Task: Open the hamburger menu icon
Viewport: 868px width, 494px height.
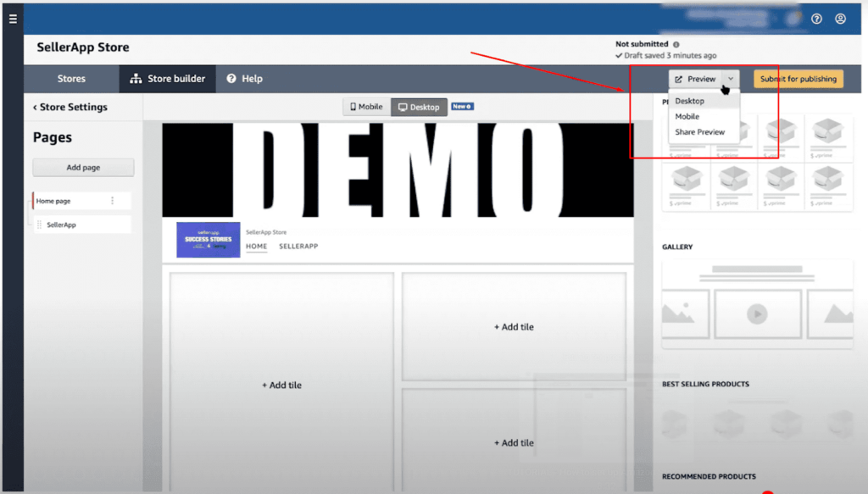Action: 13,19
